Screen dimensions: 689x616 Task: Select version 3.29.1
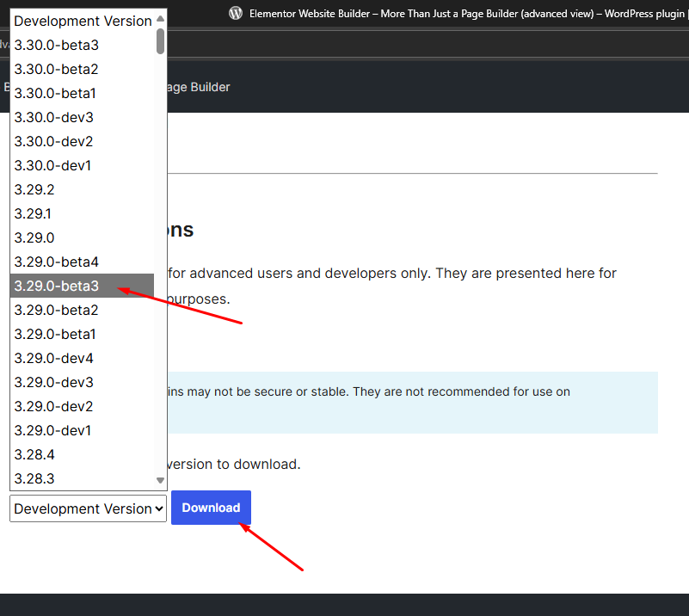click(x=83, y=213)
